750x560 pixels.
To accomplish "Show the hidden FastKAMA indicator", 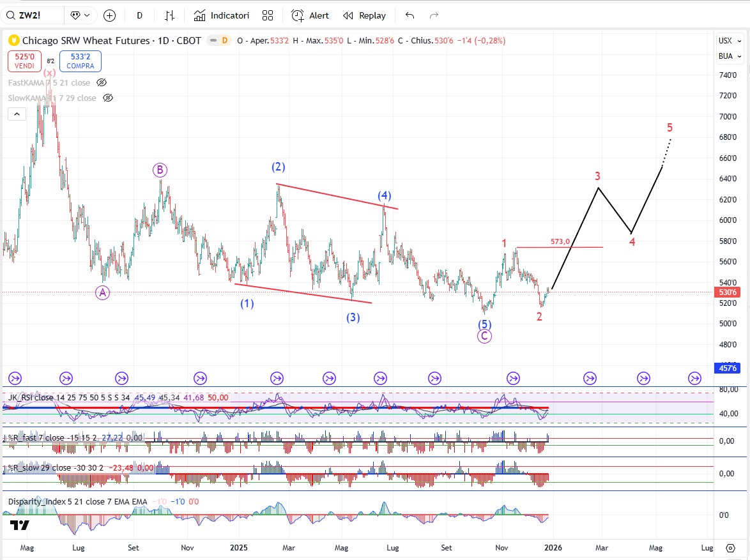I will pos(102,82).
